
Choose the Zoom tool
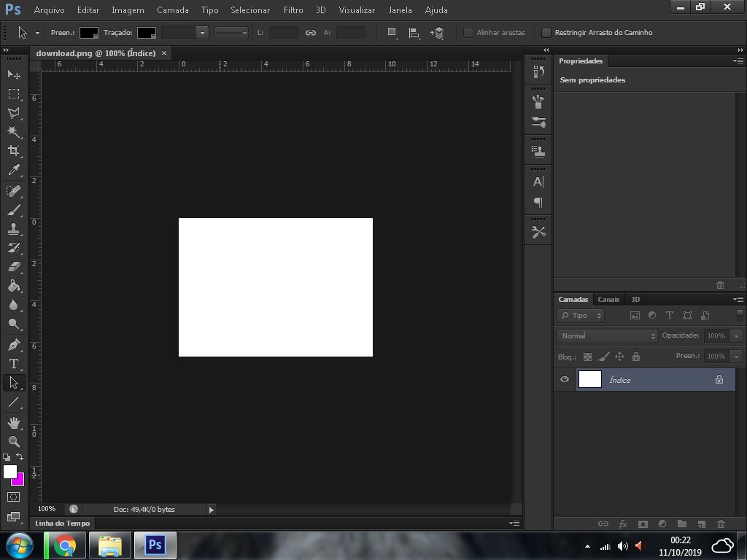coord(15,441)
